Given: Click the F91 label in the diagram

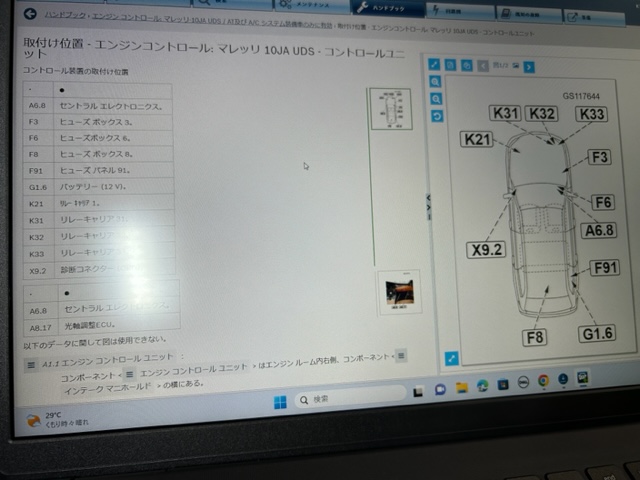Looking at the screenshot, I should tap(605, 268).
